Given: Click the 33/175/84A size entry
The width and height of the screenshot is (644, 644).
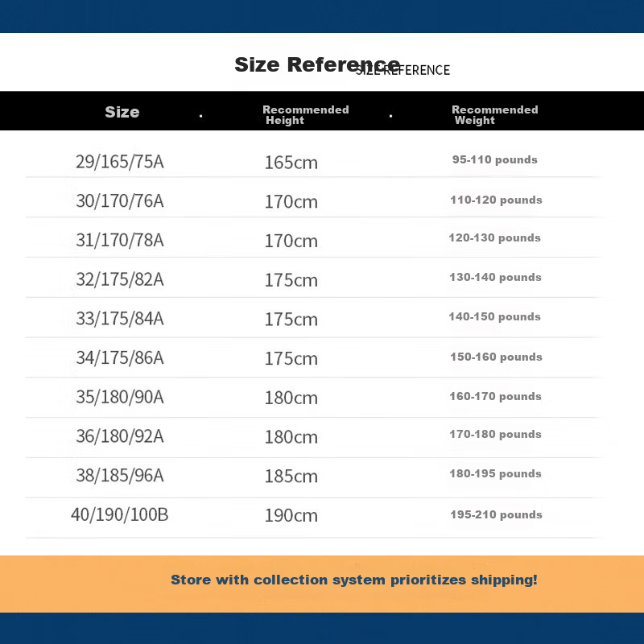Looking at the screenshot, I should coord(120,319).
